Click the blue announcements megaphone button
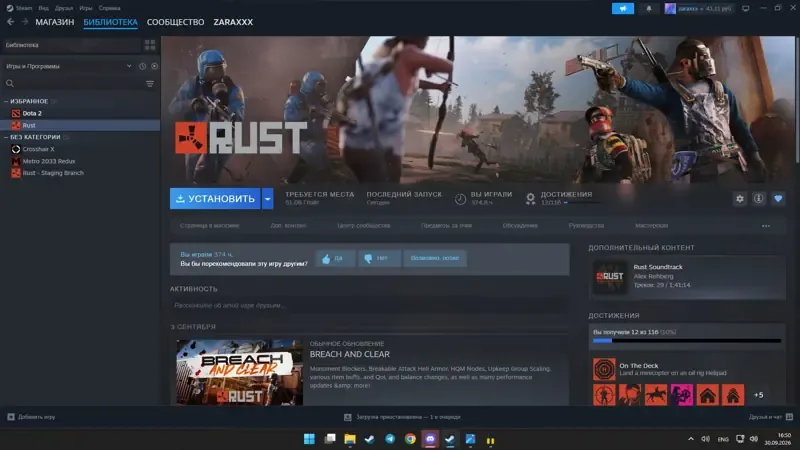Viewport: 800px width, 450px height. tap(622, 8)
